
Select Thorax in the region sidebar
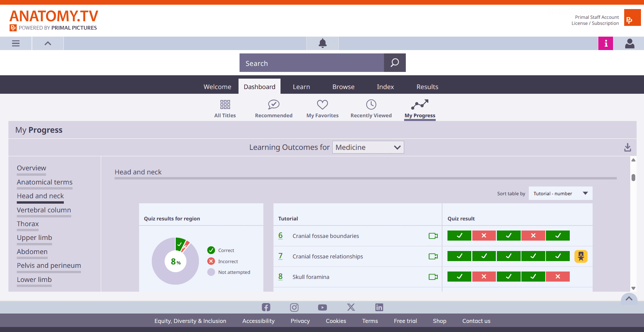(28, 224)
